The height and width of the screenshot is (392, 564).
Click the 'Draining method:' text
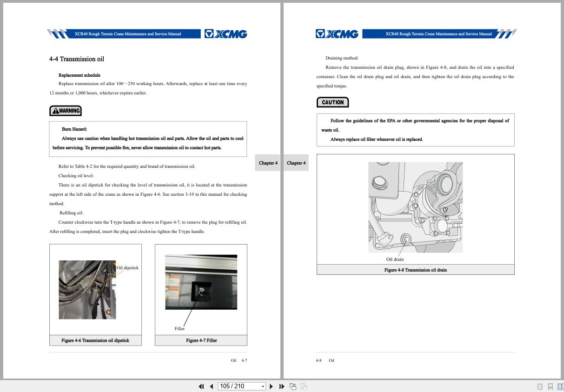342,58
